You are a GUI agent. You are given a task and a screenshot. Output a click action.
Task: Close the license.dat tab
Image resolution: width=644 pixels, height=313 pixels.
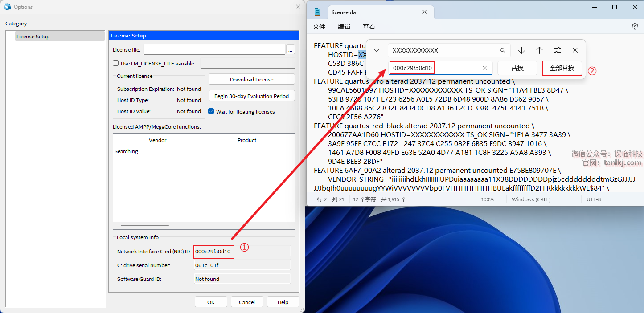pos(425,12)
